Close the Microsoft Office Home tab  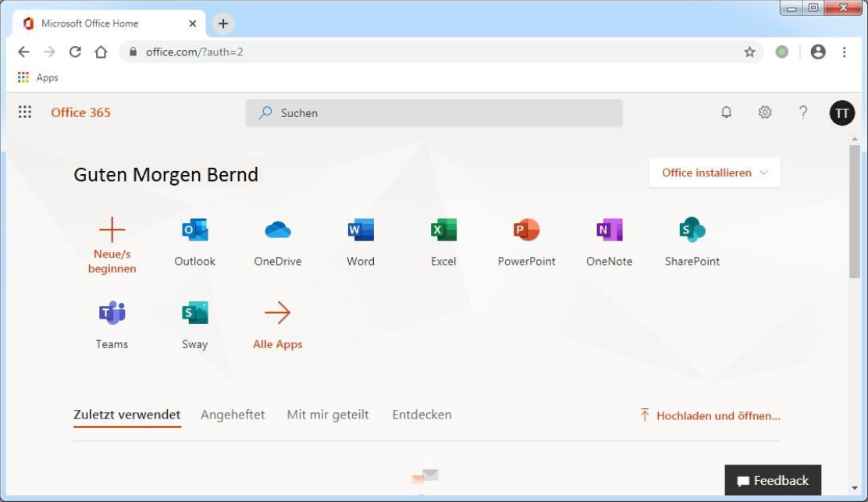pyautogui.click(x=193, y=23)
